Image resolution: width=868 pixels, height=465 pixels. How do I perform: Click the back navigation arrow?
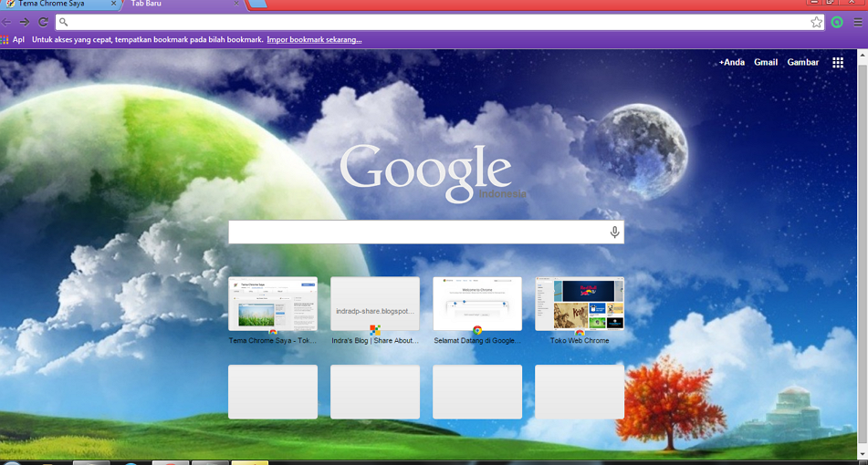click(7, 22)
